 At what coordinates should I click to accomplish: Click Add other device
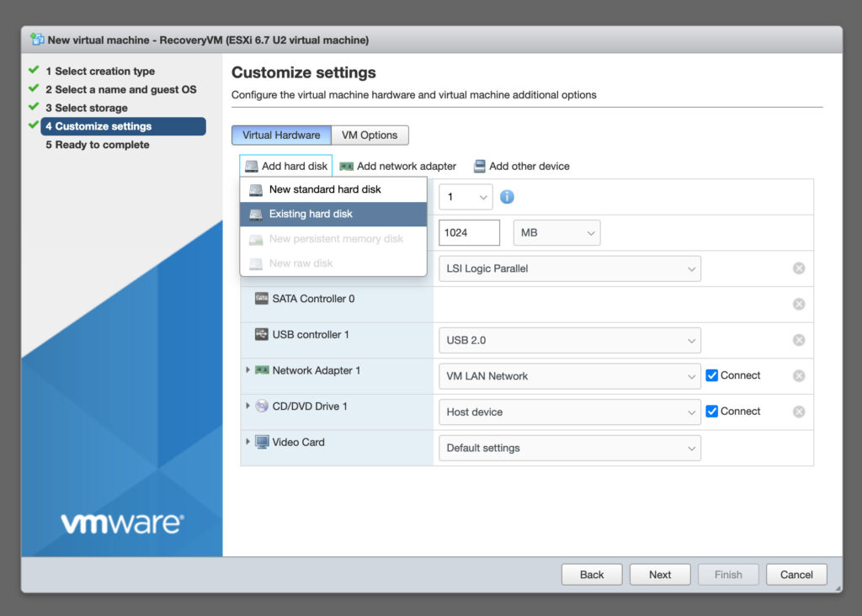coord(522,166)
